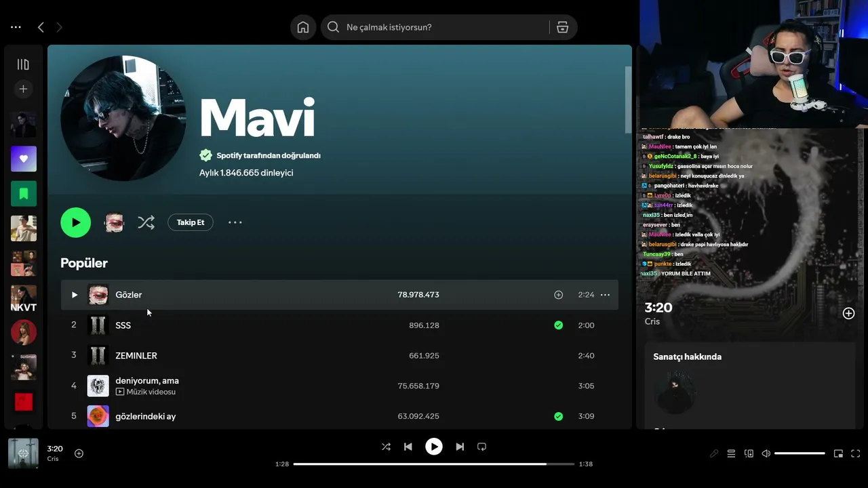Open the album thumbnail beside the green play button
This screenshot has height=488, width=868.
(114, 222)
